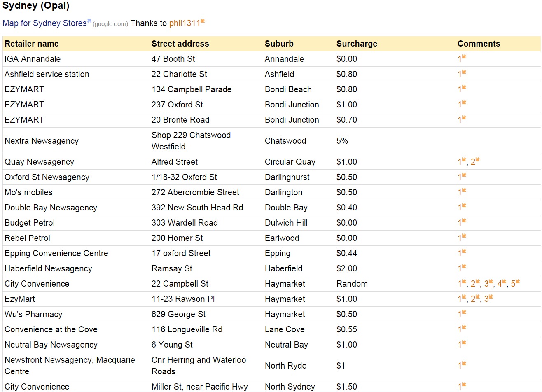The height and width of the screenshot is (392, 542).
Task: Select the 303 Wardell Road address
Action: [185, 223]
